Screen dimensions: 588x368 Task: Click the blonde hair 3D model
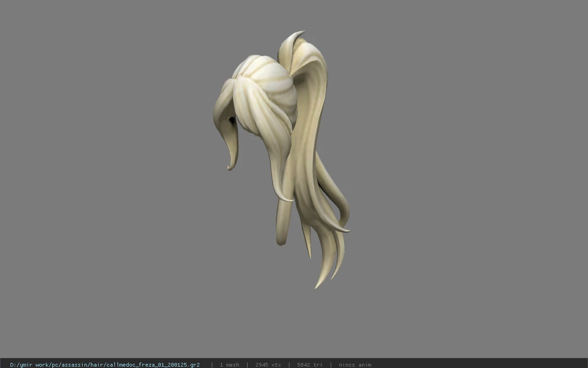coord(281,159)
